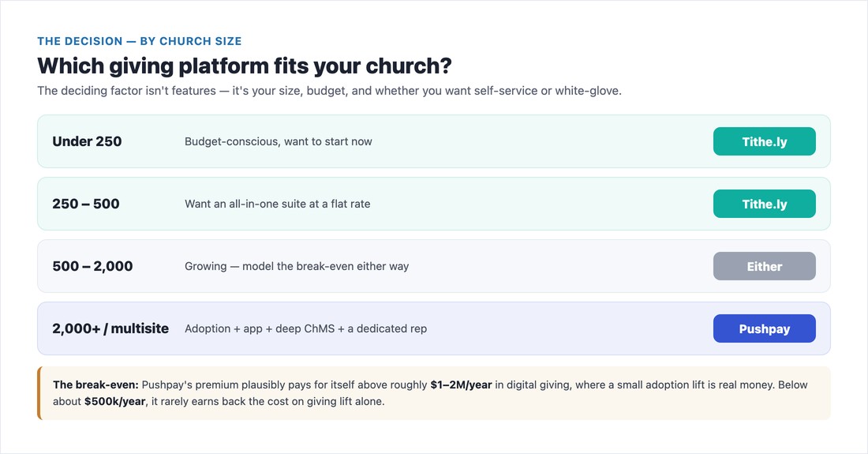Click the Tithe.ly button in 250 – 500 row
868x454 pixels.
click(x=764, y=204)
